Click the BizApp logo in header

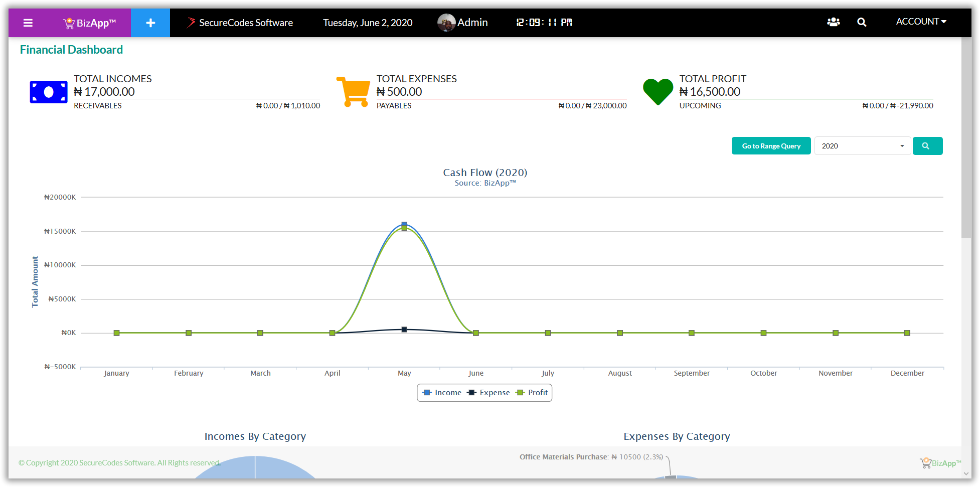pos(89,23)
